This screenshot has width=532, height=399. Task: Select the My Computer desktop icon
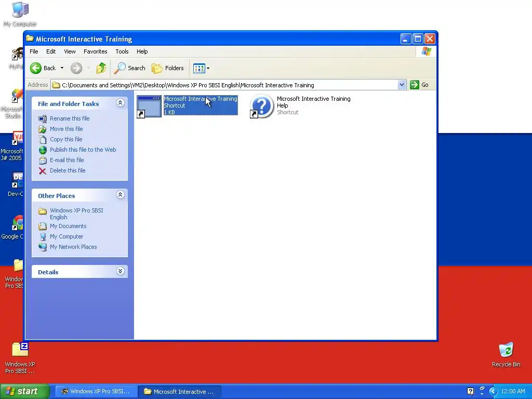(x=20, y=14)
